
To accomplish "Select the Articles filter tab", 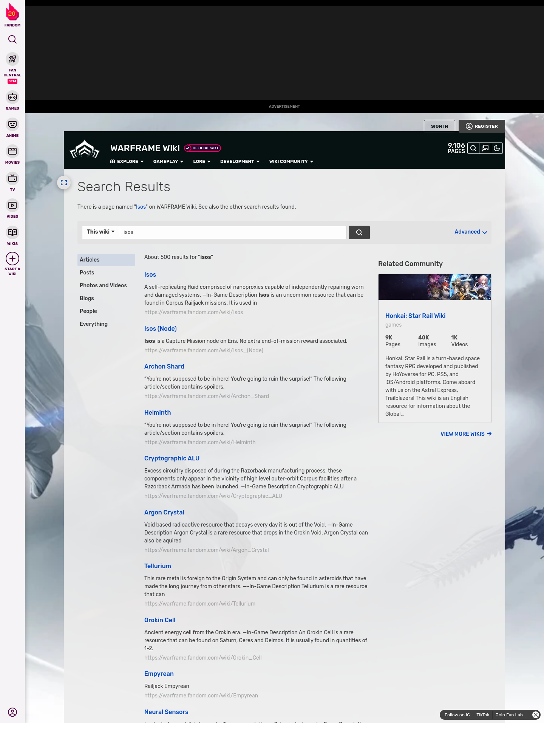I will pos(106,260).
